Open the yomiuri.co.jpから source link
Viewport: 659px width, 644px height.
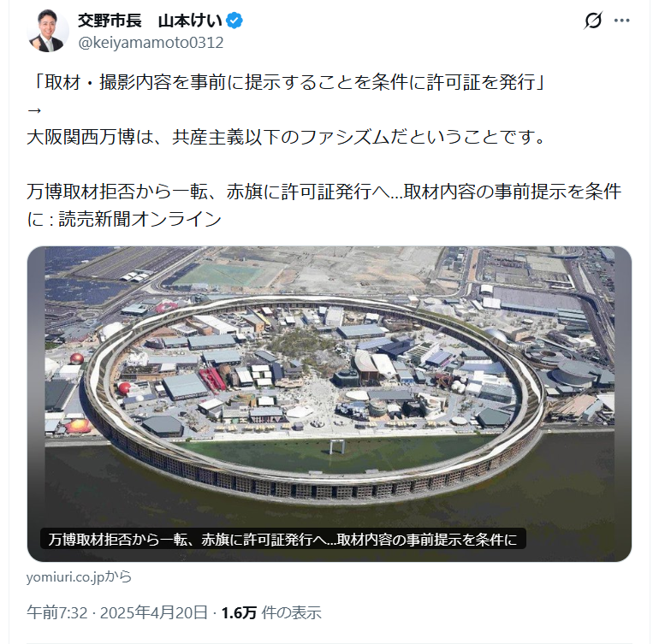[79, 577]
